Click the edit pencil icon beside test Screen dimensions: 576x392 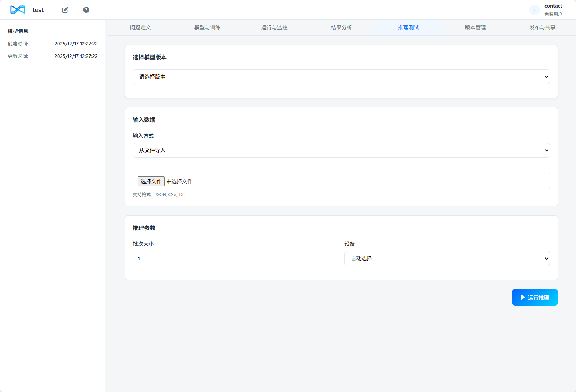[65, 10]
